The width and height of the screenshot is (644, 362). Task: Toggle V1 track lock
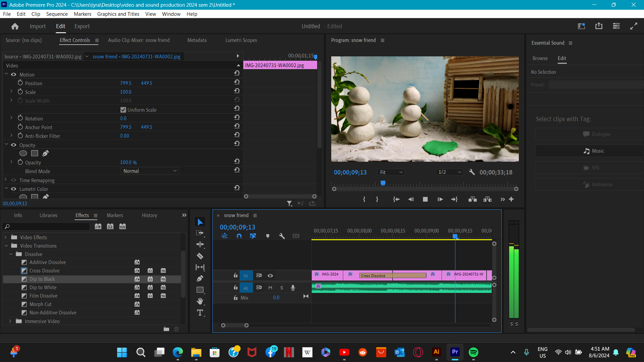coord(236,275)
